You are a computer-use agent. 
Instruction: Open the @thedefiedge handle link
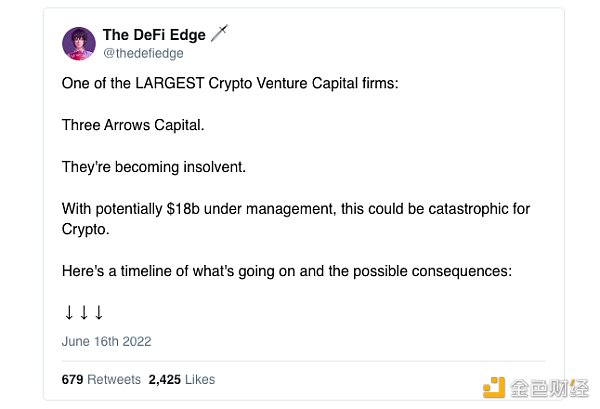(143, 53)
